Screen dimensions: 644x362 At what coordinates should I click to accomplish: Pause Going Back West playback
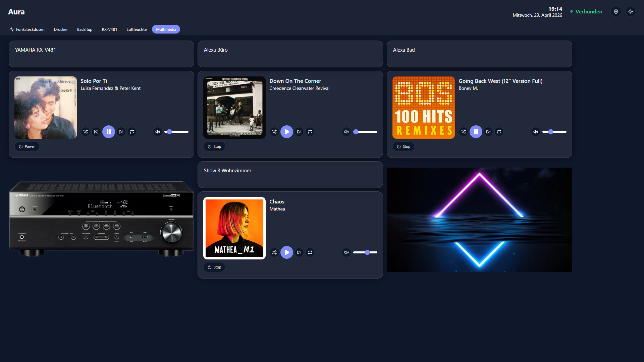click(x=476, y=132)
